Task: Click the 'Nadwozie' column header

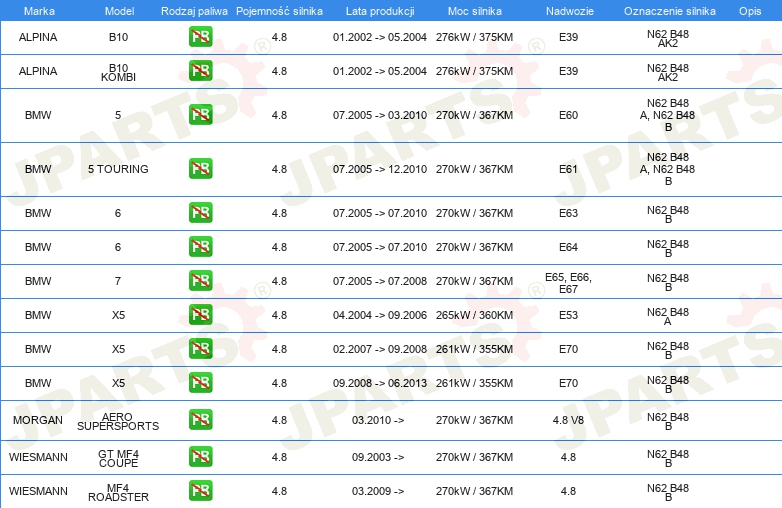Action: (x=570, y=11)
